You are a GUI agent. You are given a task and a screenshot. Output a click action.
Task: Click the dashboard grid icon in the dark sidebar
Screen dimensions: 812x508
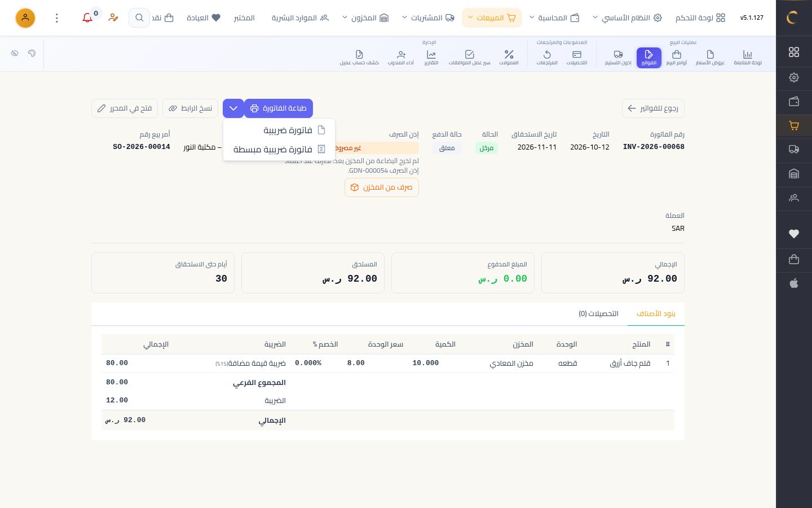pos(794,52)
